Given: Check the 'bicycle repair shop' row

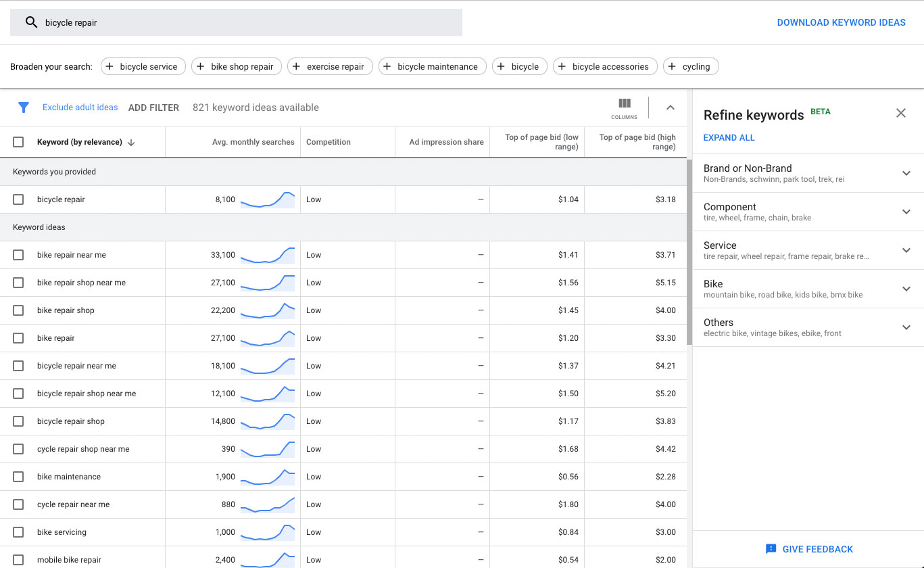Looking at the screenshot, I should pyautogui.click(x=18, y=421).
